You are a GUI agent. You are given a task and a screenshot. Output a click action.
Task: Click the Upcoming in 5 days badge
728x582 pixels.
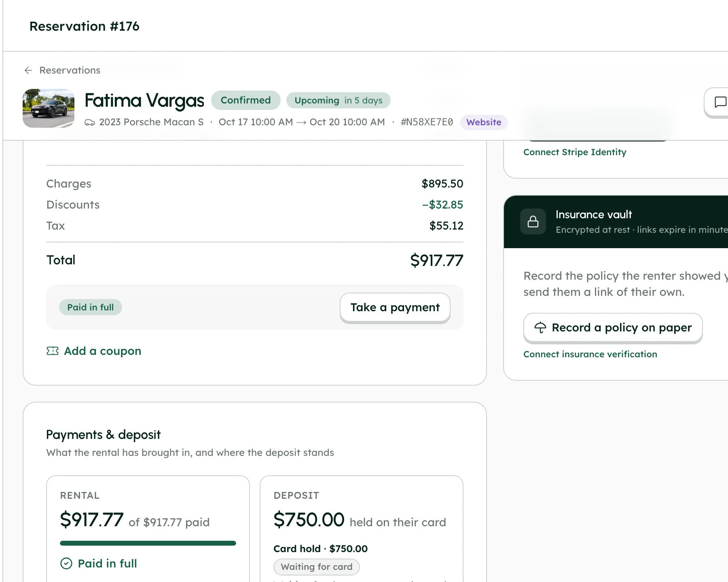tap(338, 100)
